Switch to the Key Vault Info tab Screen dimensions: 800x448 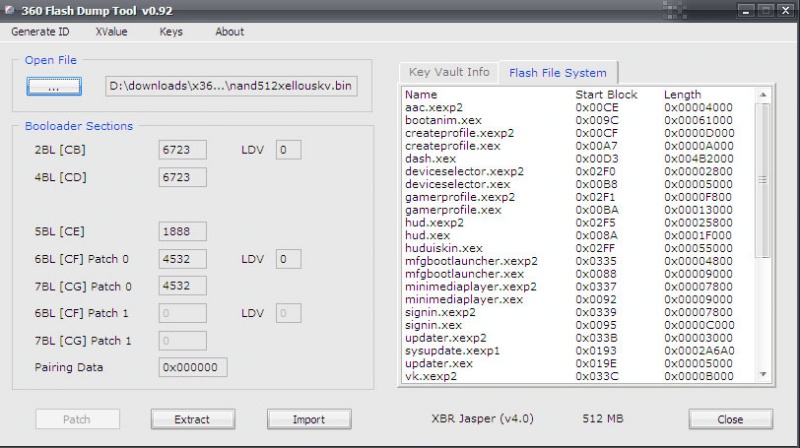(449, 72)
